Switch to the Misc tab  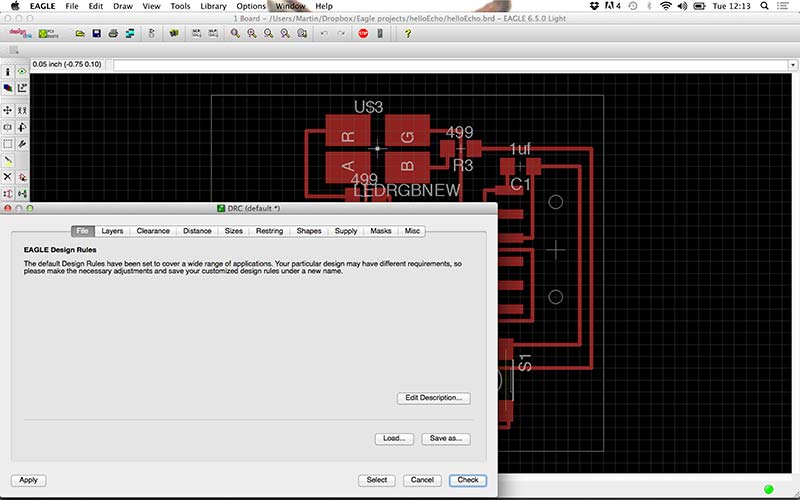click(412, 231)
